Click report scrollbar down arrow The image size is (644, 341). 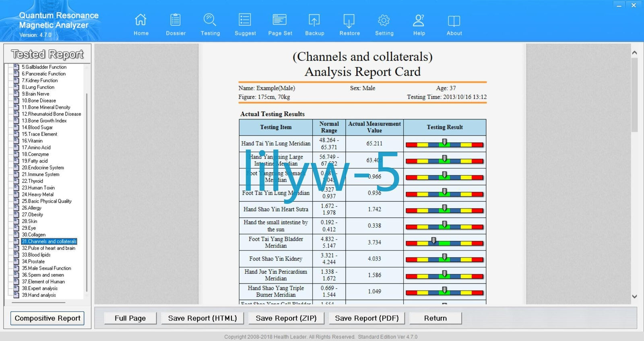point(634,297)
